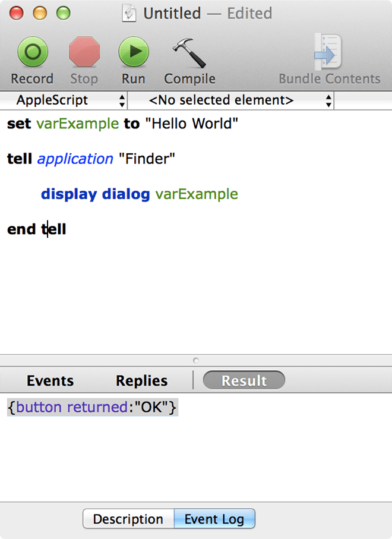This screenshot has width=392, height=539.
Task: Click the Record toolbar icon
Action: [x=32, y=52]
